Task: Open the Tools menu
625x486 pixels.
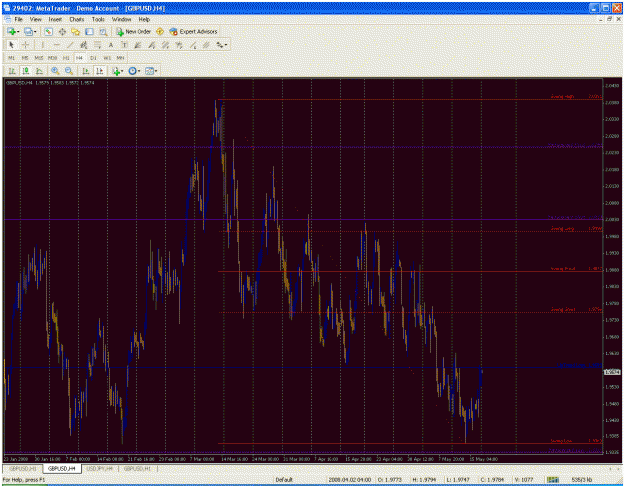Action: point(98,19)
